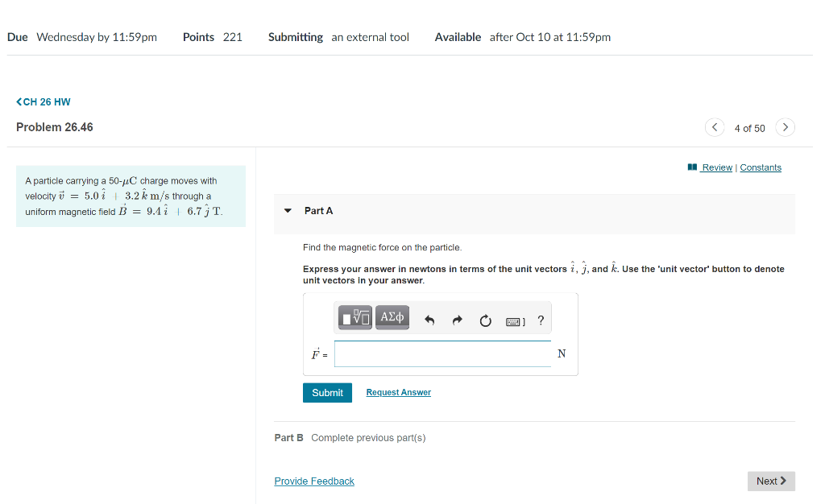Open the Constants reference

pyautogui.click(x=761, y=167)
